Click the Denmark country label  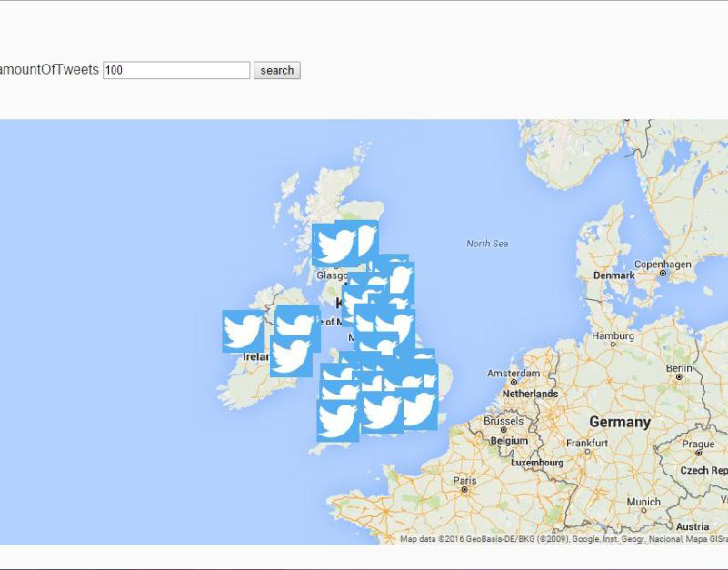[613, 275]
